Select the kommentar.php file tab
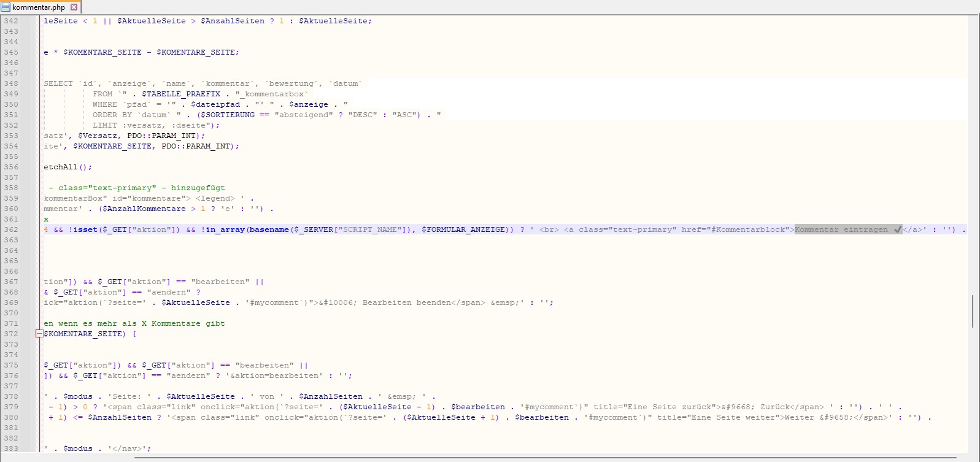The width and height of the screenshot is (980, 462). pyautogui.click(x=39, y=7)
